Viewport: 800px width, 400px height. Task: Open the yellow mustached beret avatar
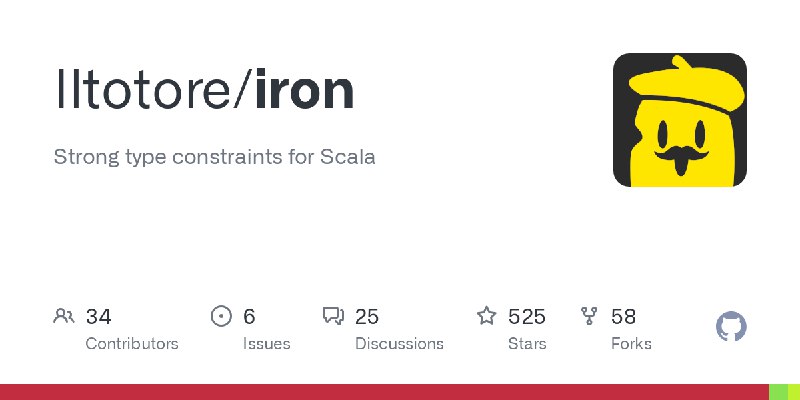[x=680, y=120]
